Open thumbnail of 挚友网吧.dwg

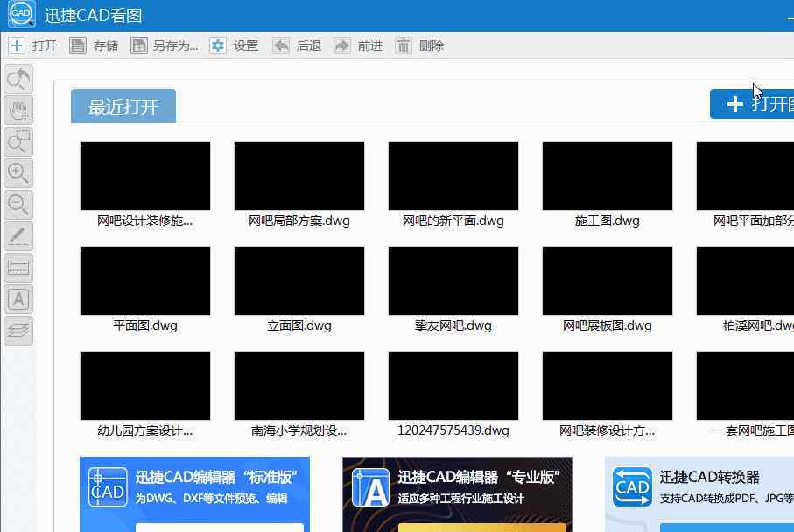pos(453,281)
